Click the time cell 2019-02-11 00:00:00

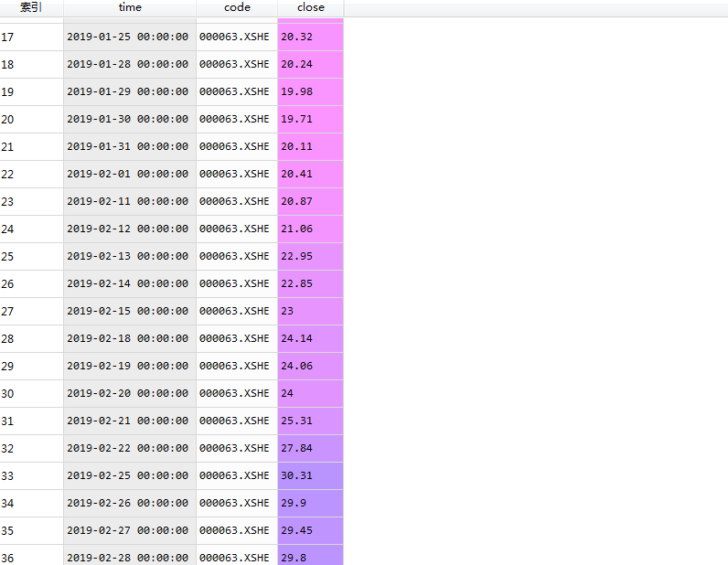point(129,201)
